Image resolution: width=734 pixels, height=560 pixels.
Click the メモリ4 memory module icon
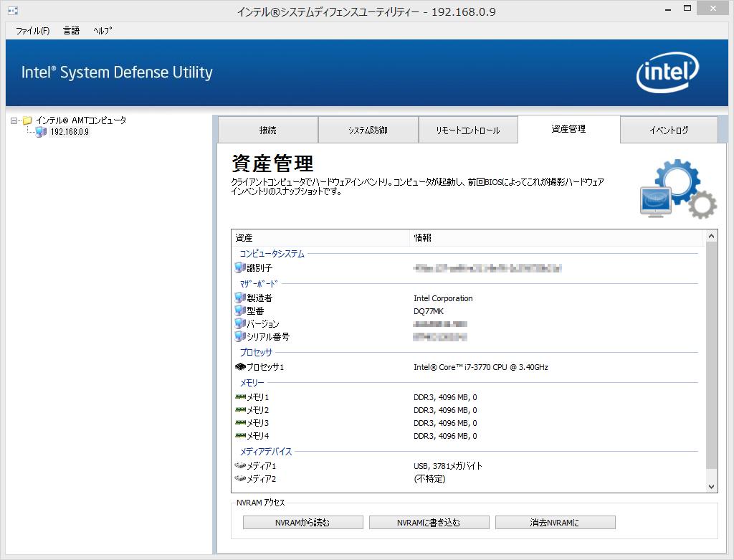(240, 435)
